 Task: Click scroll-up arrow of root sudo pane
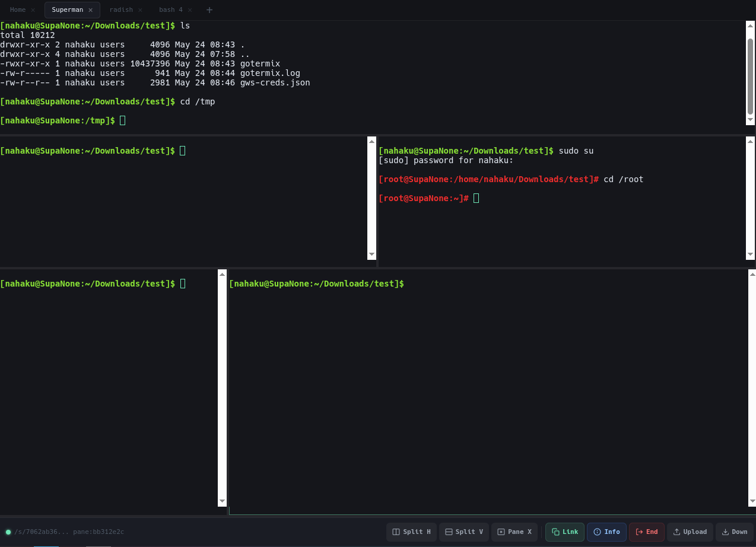750,141
